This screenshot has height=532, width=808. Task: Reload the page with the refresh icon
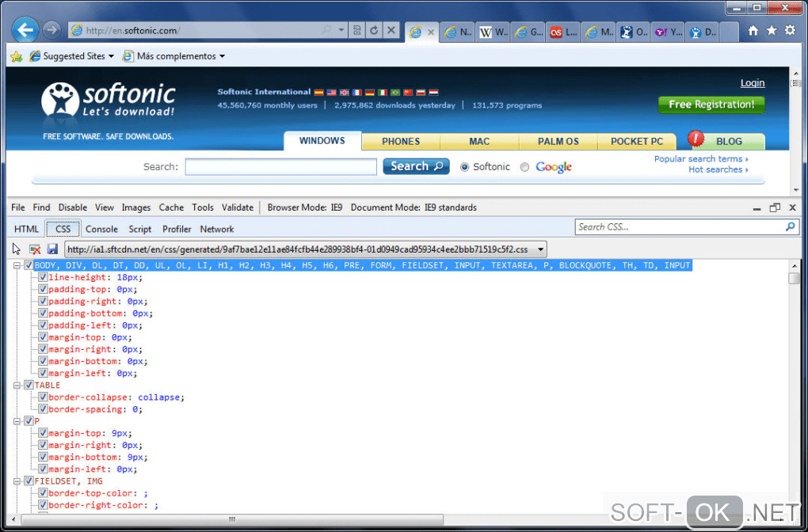[x=374, y=31]
